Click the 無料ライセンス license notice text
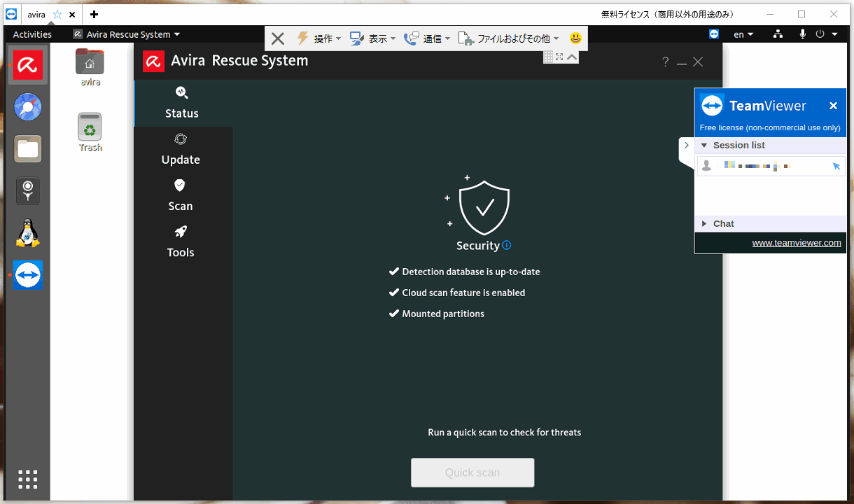The height and width of the screenshot is (504, 854). pos(667,14)
